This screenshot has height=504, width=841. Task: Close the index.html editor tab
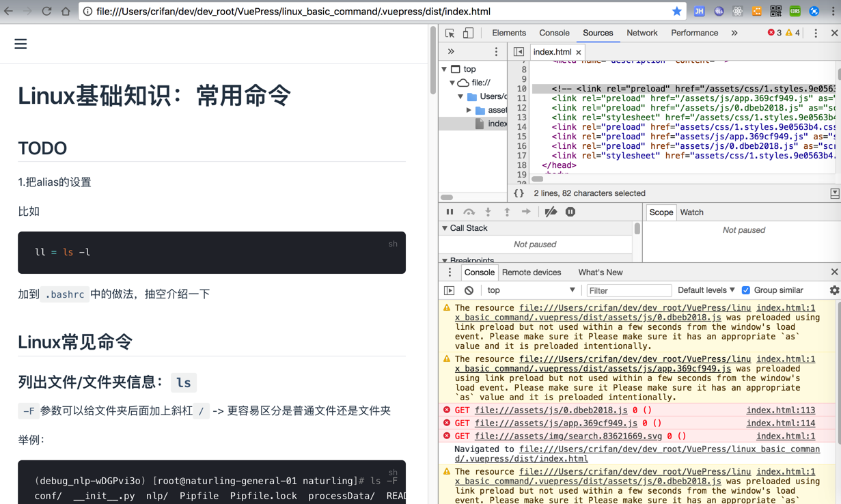pyautogui.click(x=579, y=53)
